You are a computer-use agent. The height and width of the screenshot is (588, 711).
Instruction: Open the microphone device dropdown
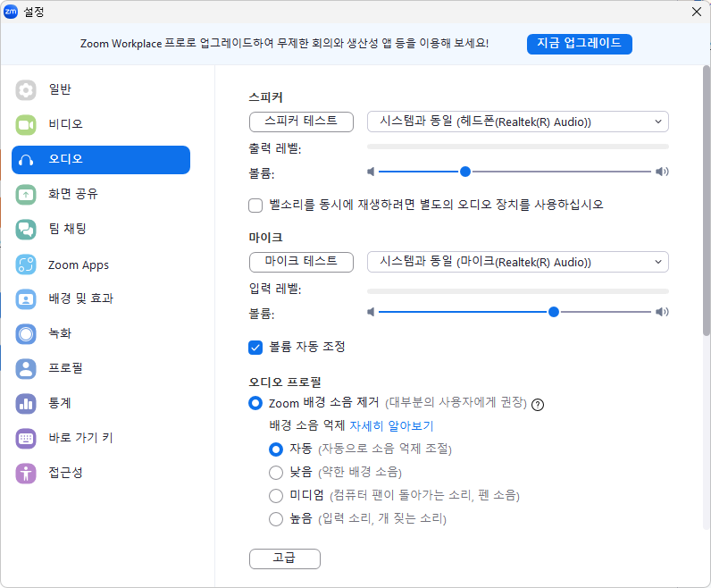point(518,262)
